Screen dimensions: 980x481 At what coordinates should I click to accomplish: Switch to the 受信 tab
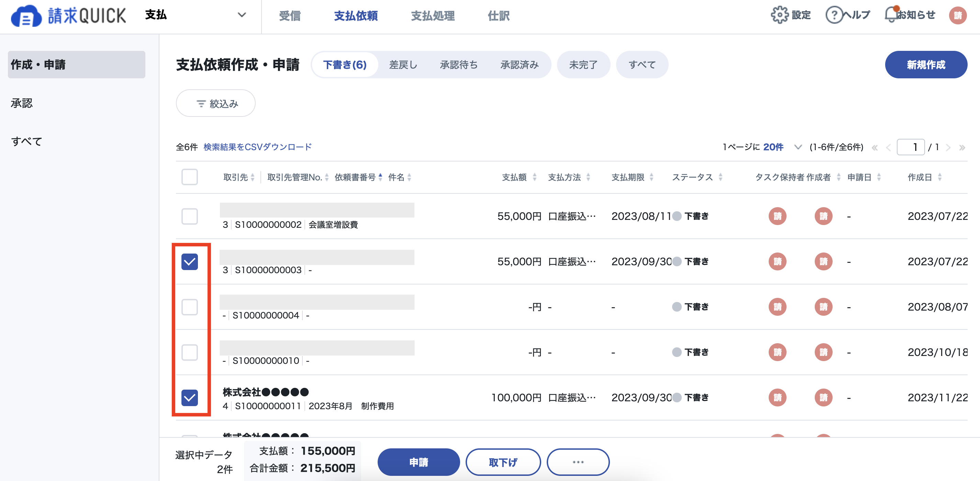point(290,16)
